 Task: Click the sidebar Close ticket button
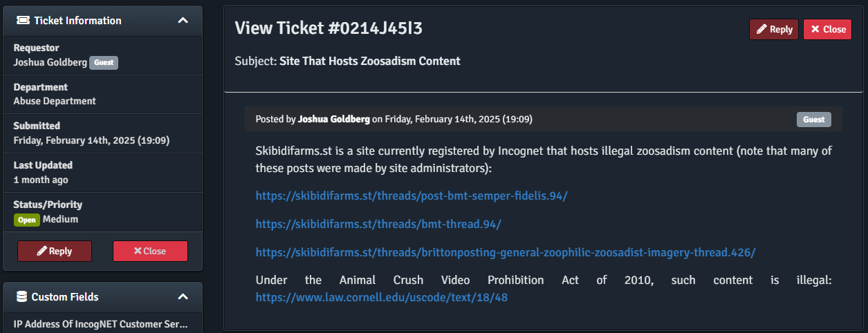(150, 251)
